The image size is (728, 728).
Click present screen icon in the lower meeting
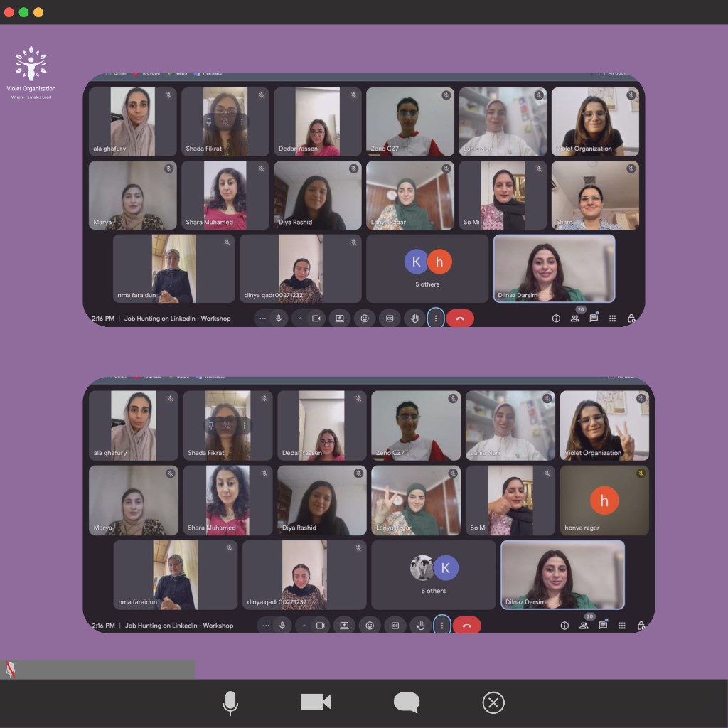(344, 626)
